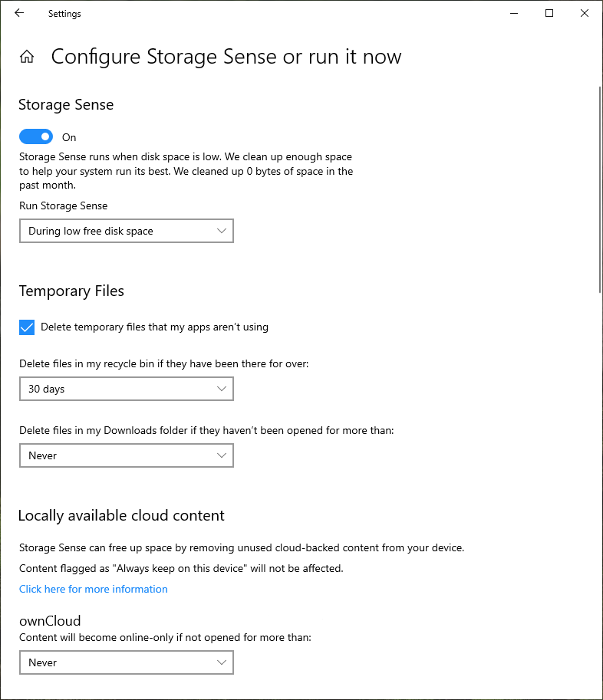The width and height of the screenshot is (603, 700).
Task: Click the 'Configure Storage Sense' page heading
Action: pyautogui.click(x=226, y=57)
